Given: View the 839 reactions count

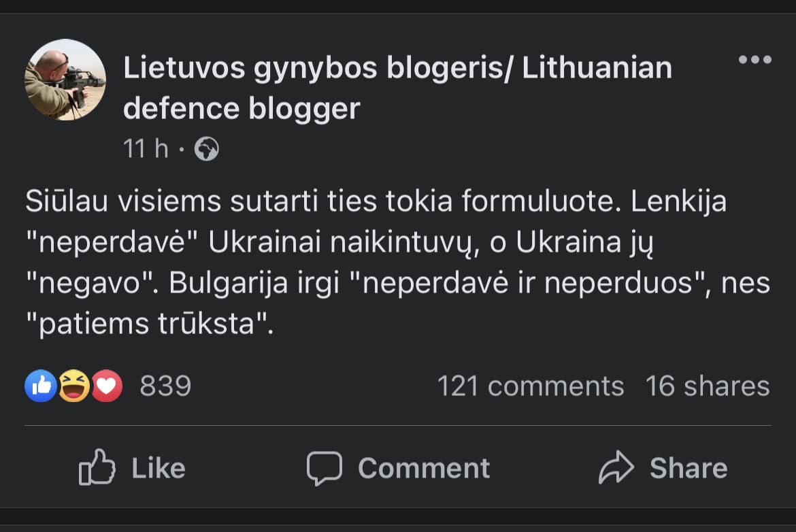Looking at the screenshot, I should tap(165, 386).
